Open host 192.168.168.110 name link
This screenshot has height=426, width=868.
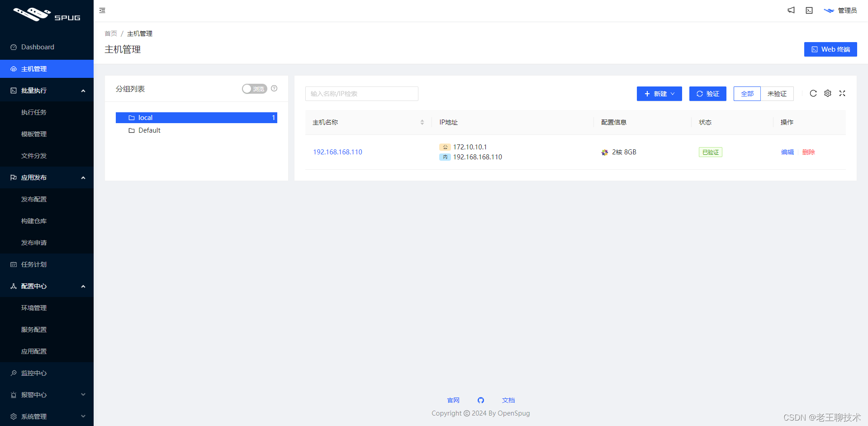tap(338, 152)
